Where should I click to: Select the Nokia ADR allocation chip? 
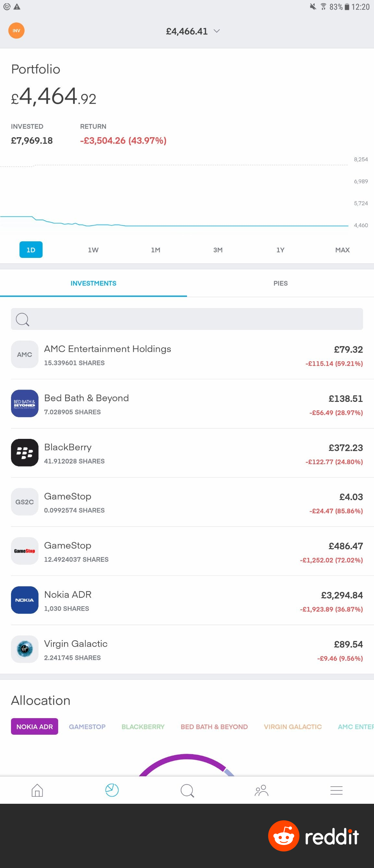(34, 727)
